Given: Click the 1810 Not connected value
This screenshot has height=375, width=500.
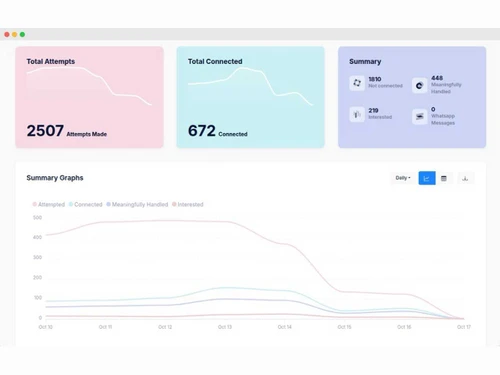Looking at the screenshot, I should click(x=375, y=79).
